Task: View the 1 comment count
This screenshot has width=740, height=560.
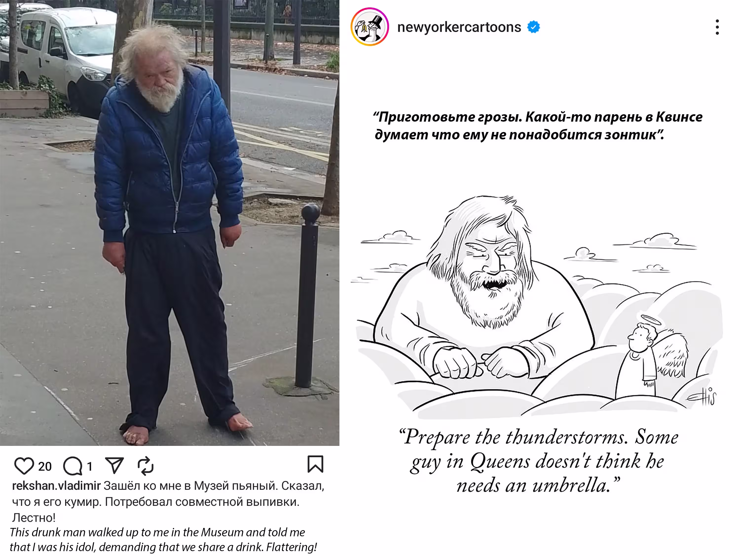Action: click(x=89, y=466)
